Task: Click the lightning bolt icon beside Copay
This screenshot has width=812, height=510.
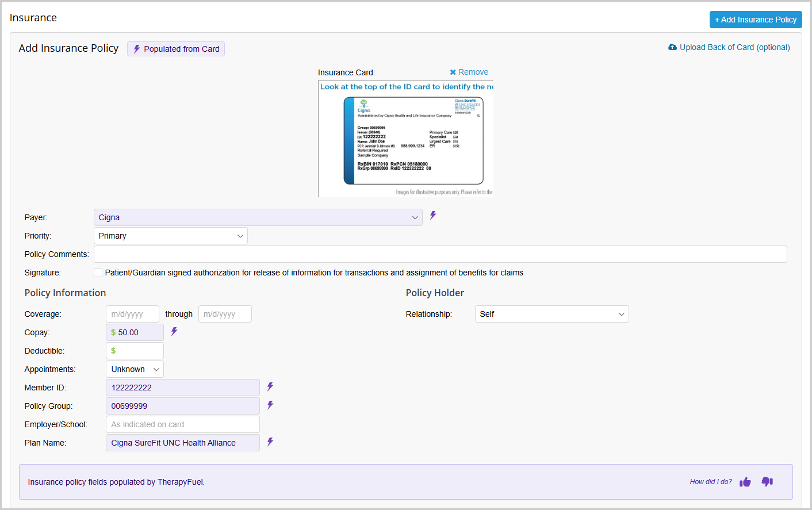Action: tap(174, 332)
